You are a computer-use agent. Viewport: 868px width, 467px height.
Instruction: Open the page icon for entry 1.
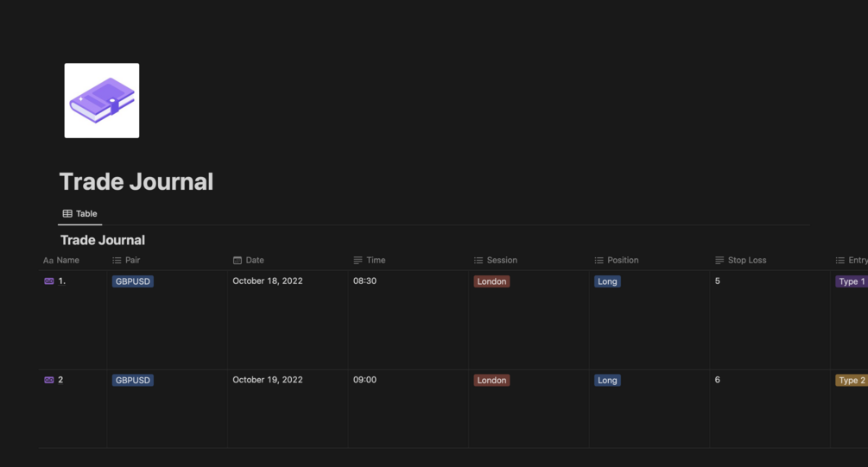tap(49, 281)
